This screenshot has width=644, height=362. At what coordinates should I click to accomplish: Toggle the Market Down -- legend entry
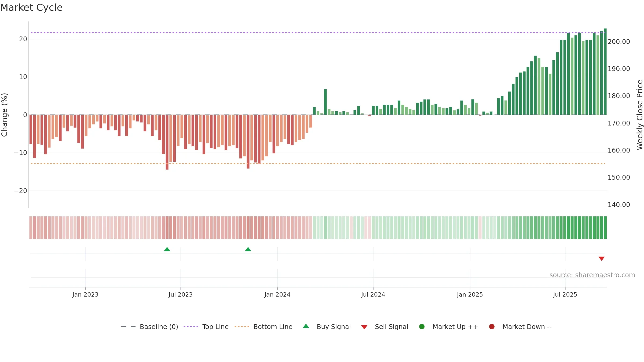[520, 327]
